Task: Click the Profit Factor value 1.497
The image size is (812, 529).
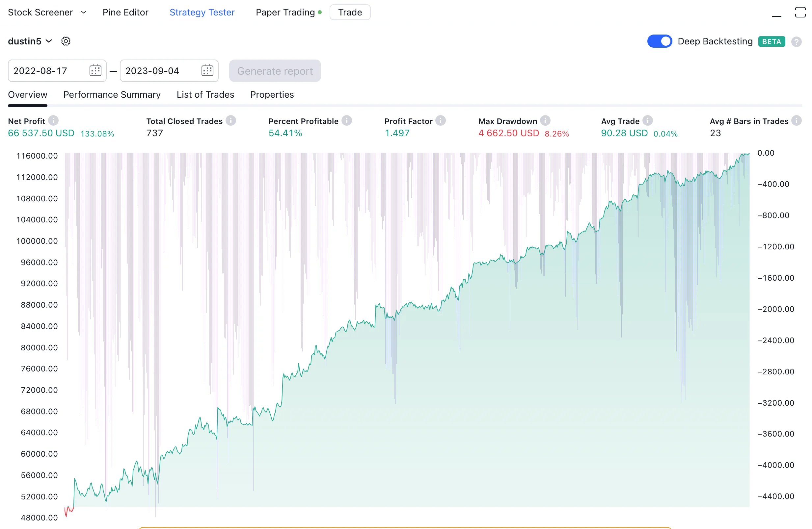Action: (397, 133)
